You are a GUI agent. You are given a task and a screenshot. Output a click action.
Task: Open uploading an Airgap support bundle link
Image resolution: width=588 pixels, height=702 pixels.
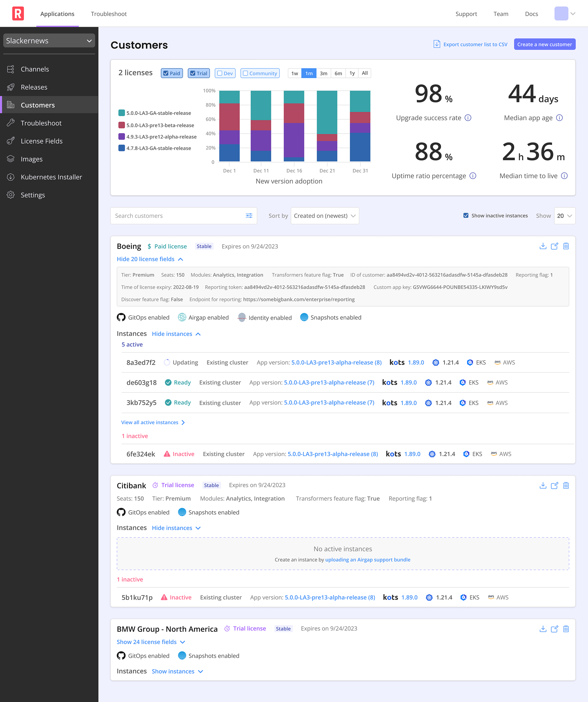[367, 560]
